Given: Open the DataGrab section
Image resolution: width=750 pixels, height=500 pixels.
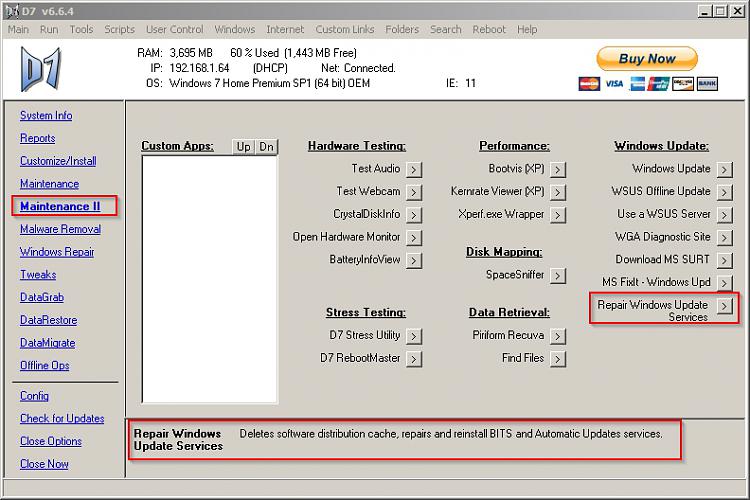Looking at the screenshot, I should (x=42, y=298).
